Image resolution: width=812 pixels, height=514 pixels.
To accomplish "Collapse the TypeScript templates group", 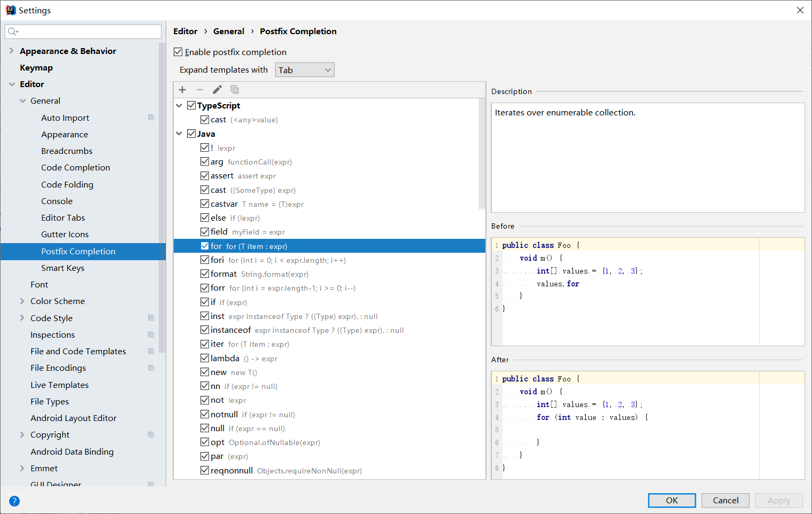I will 179,106.
